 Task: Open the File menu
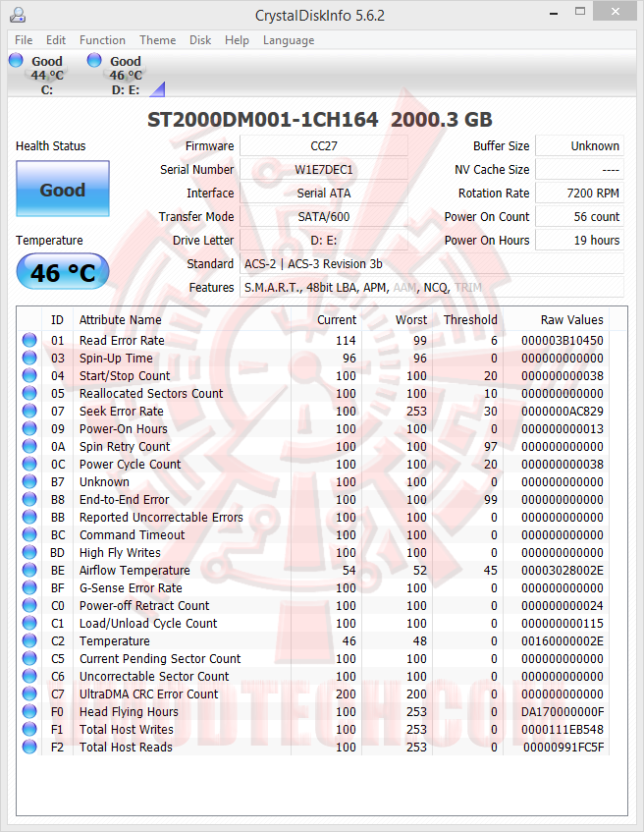tap(24, 40)
